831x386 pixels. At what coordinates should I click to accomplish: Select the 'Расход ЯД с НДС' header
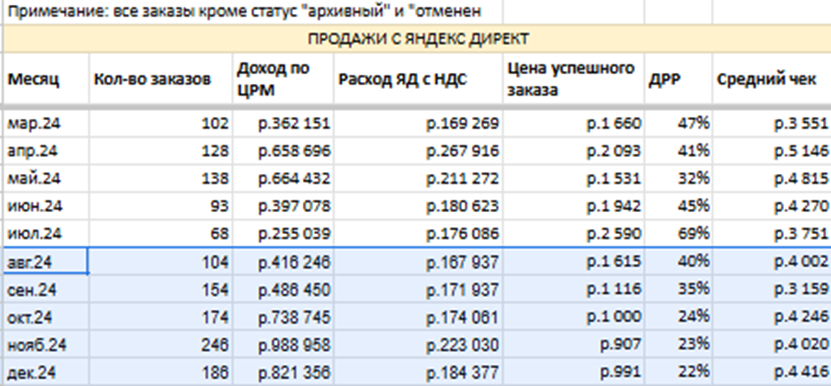(x=418, y=79)
